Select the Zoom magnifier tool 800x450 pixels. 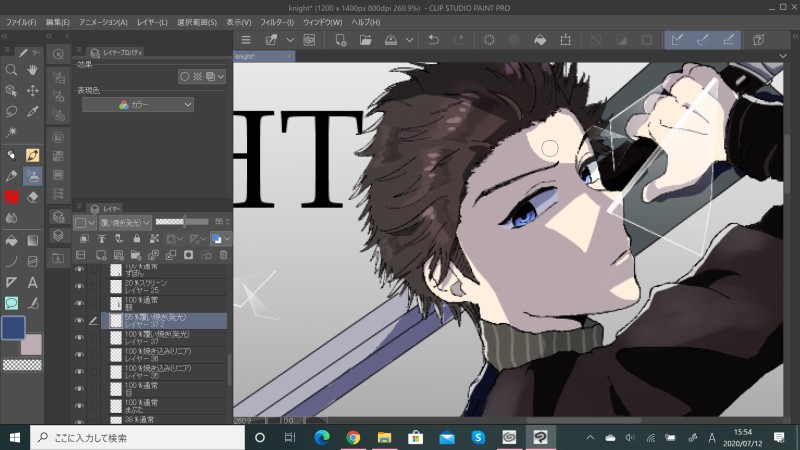tap(11, 70)
